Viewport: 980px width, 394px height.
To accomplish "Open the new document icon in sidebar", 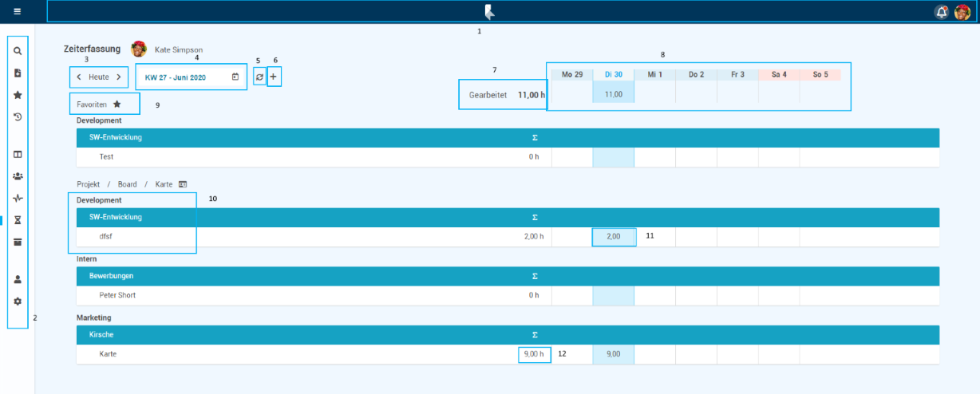I will [x=18, y=73].
